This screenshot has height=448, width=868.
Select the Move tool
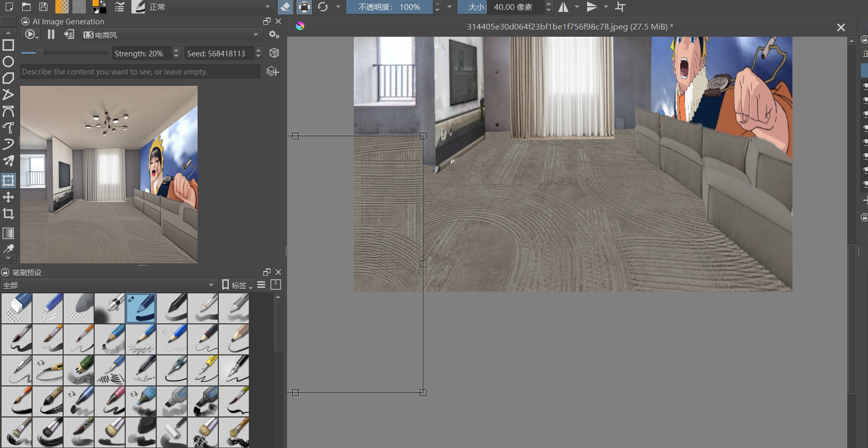[x=8, y=197]
